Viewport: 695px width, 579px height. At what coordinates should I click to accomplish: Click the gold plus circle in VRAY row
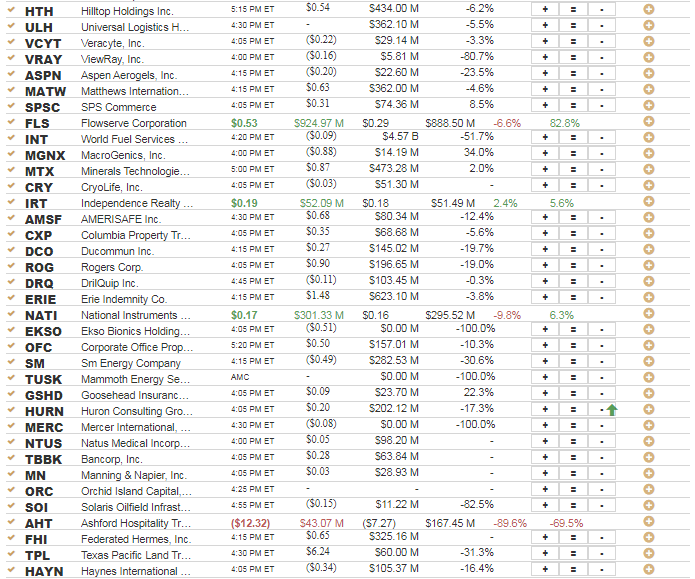coord(648,57)
